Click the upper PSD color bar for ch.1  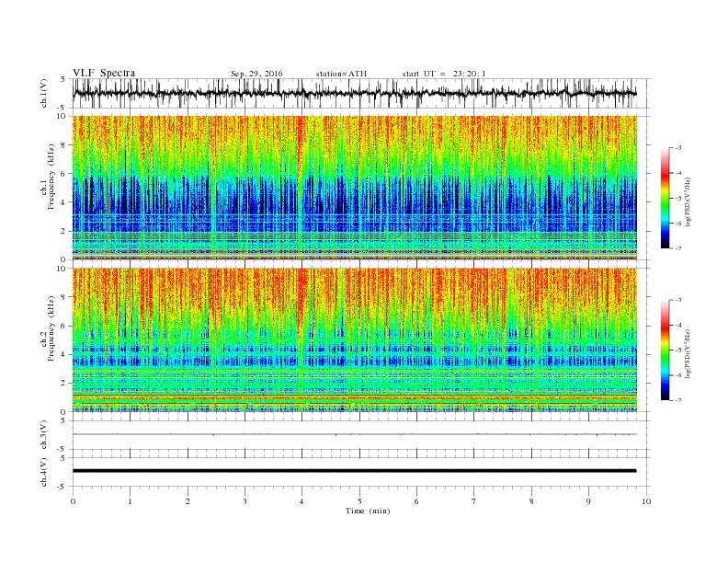pyautogui.click(x=665, y=198)
